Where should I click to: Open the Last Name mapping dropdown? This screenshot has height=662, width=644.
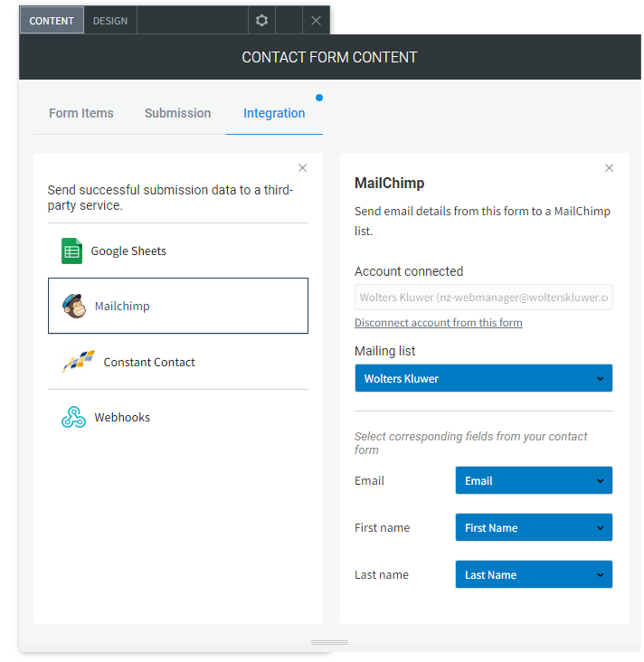pos(534,574)
